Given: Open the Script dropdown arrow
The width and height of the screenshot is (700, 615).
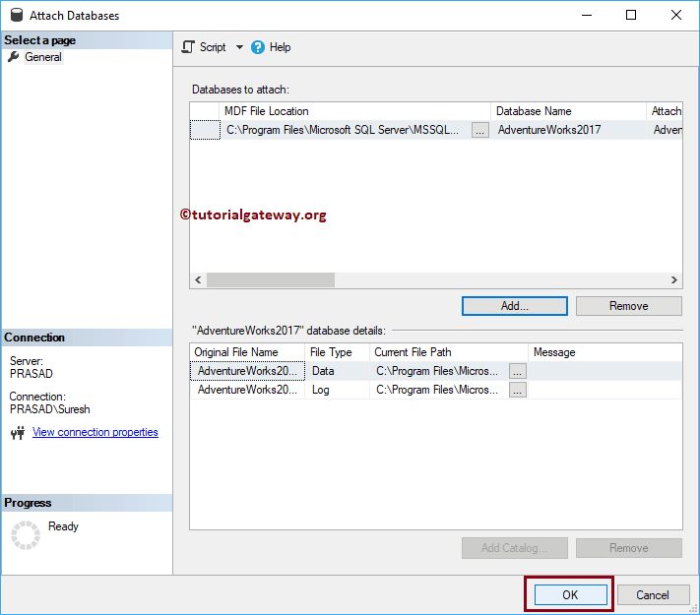Looking at the screenshot, I should coord(239,47).
